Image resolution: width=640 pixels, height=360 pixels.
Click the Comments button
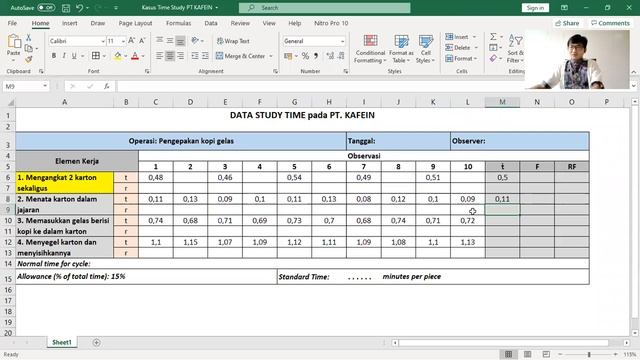point(611,23)
